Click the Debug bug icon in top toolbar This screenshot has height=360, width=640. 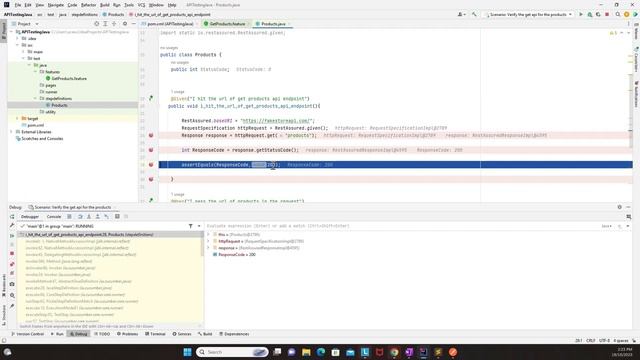[590, 14]
